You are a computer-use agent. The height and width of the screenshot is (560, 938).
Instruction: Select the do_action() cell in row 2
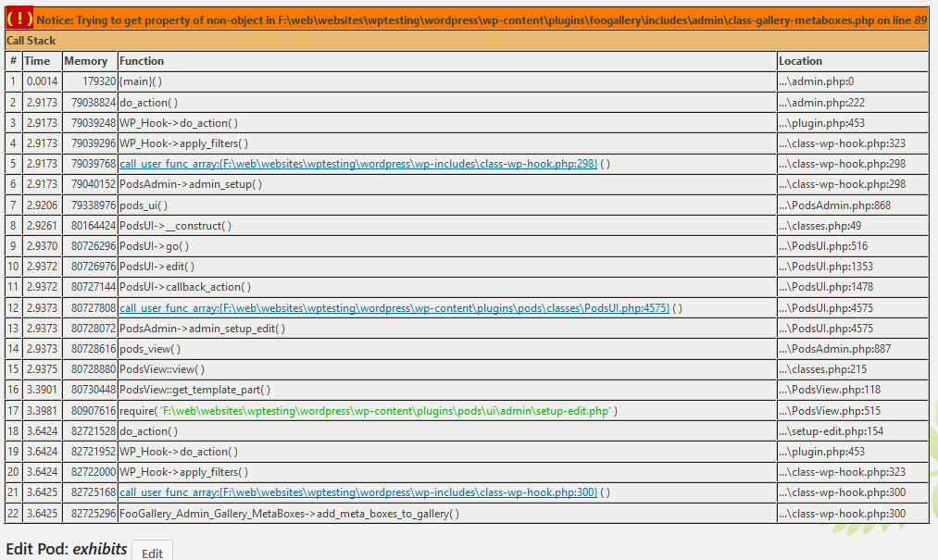[x=447, y=103]
